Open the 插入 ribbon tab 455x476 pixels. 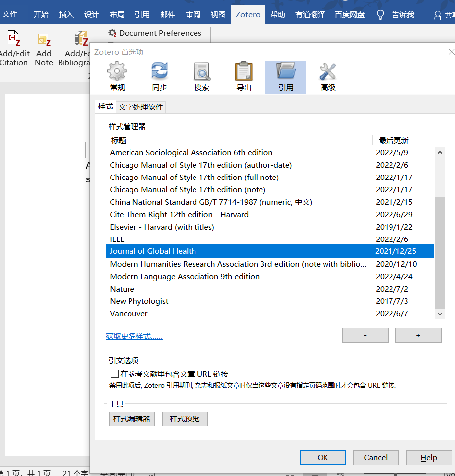point(66,14)
